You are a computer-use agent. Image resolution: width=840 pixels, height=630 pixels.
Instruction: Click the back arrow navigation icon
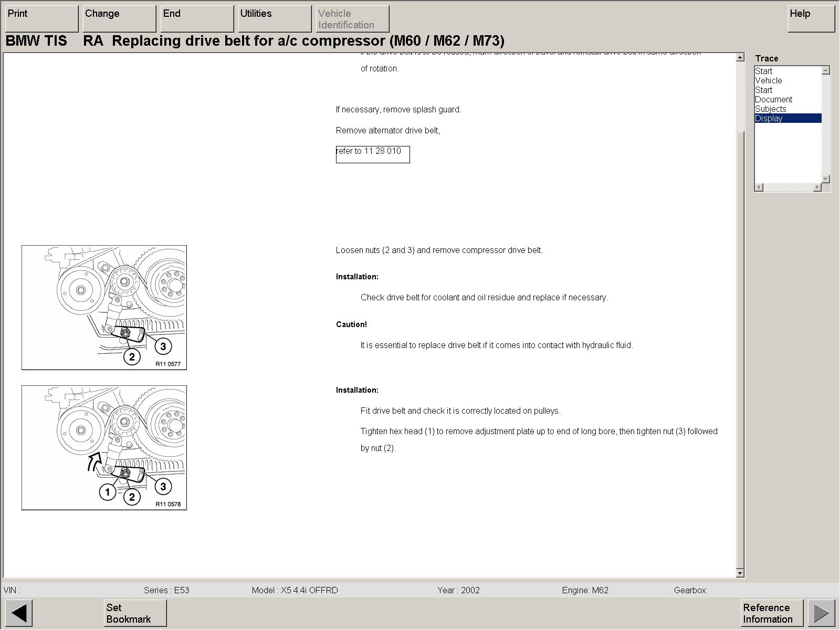pos(19,613)
